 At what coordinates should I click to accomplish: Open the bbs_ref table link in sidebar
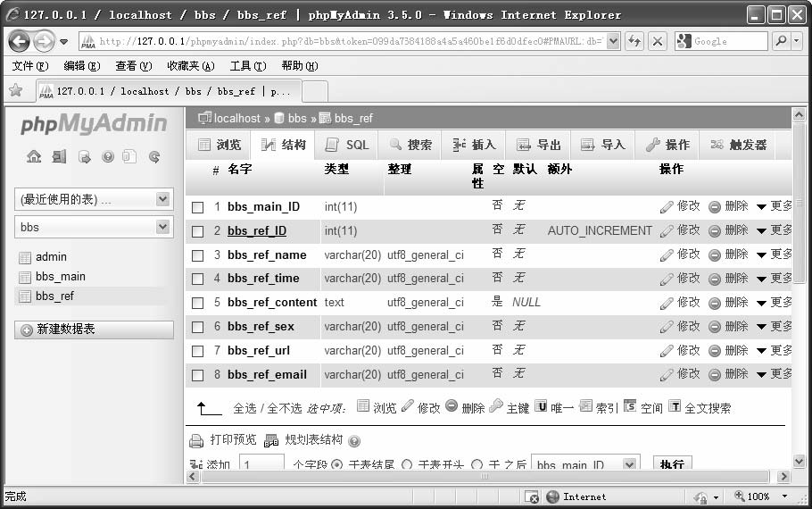54,296
